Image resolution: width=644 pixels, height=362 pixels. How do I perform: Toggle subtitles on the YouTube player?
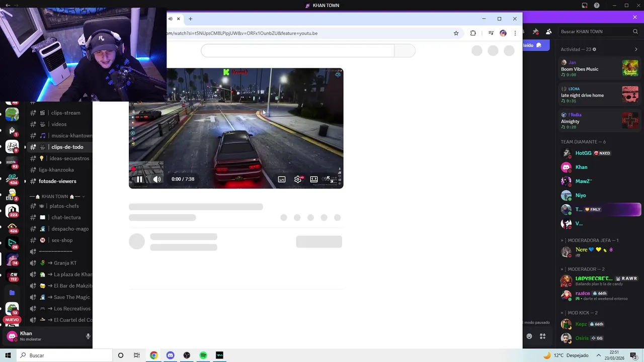282,179
